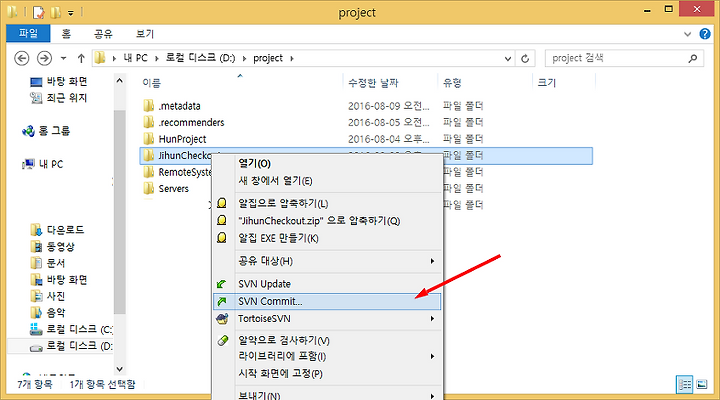Screen dimensions: 720x400
Task: Select the .recommenders folder
Action: coord(191,123)
